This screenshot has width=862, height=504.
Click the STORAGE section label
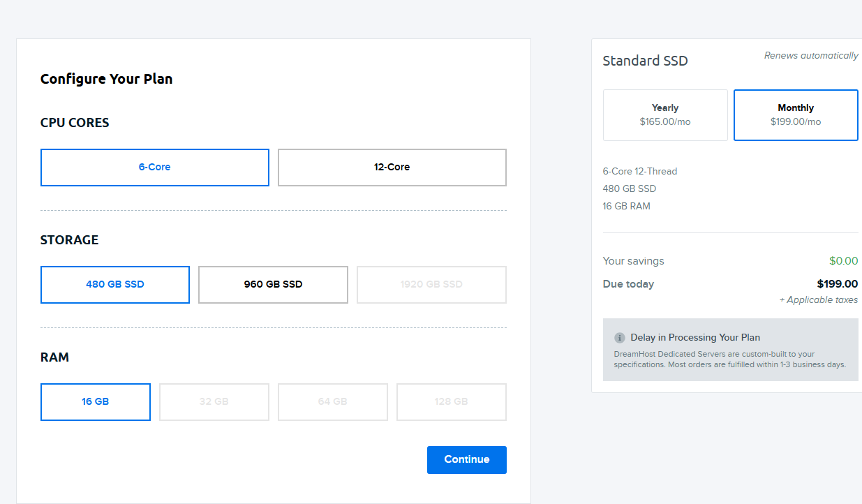click(x=70, y=240)
